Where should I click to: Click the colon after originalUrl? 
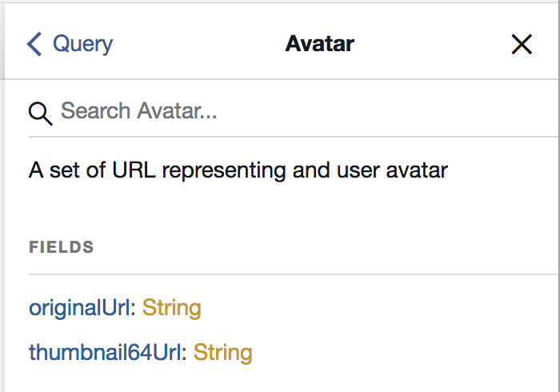point(133,309)
